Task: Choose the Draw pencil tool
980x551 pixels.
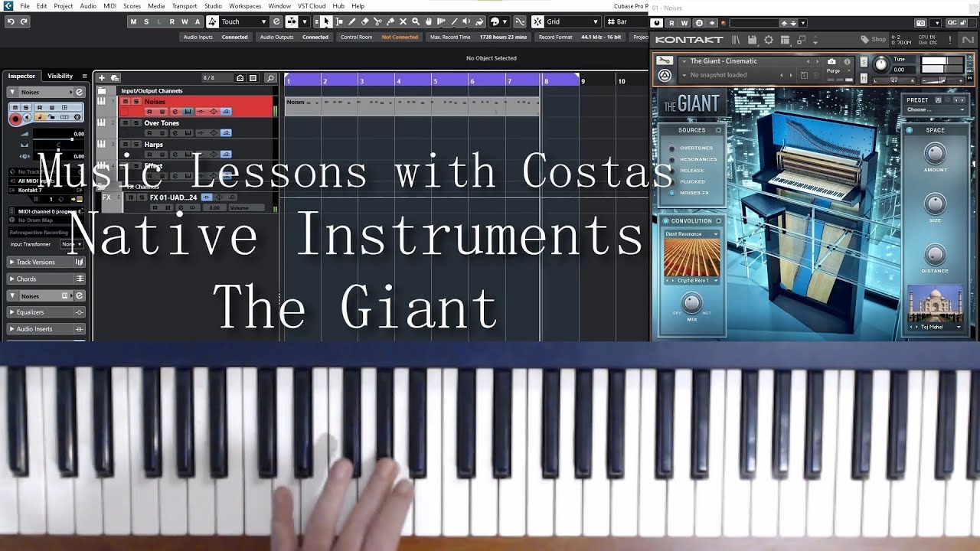Action: pyautogui.click(x=352, y=21)
